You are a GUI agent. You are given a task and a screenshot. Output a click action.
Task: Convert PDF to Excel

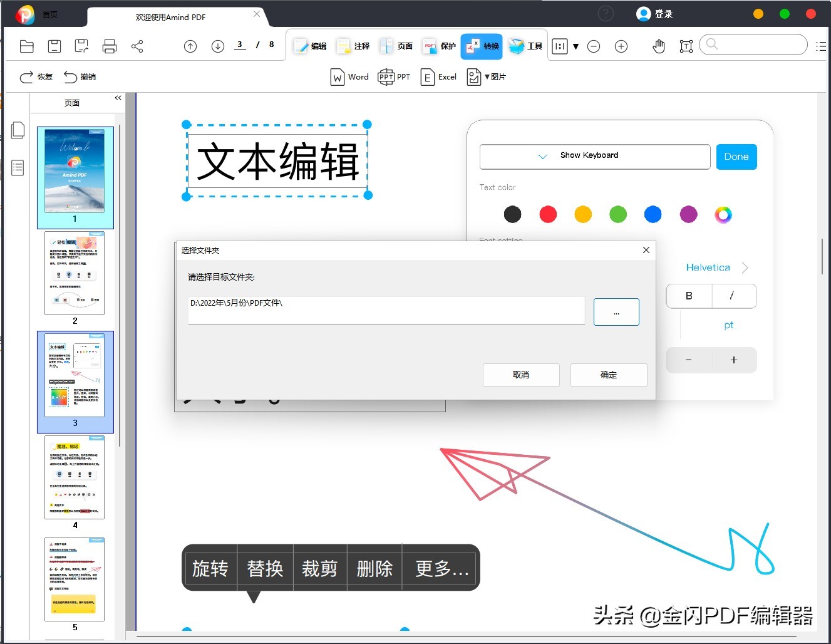pyautogui.click(x=438, y=77)
